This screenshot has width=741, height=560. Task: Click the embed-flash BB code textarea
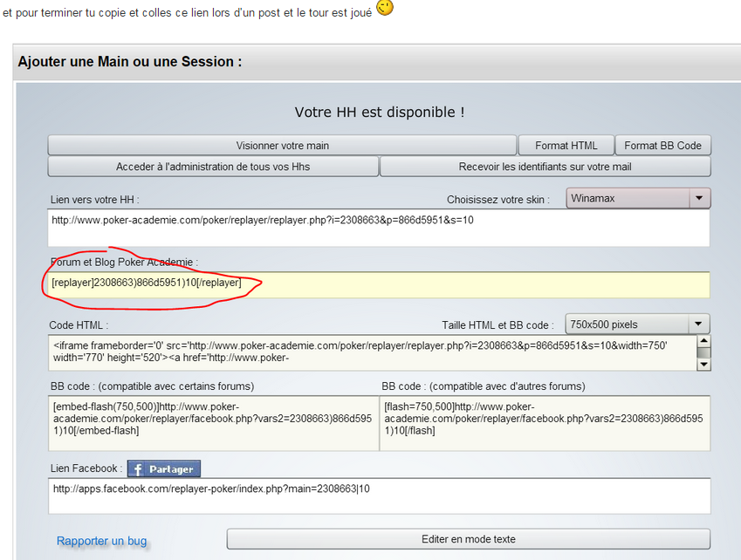pyautogui.click(x=214, y=423)
